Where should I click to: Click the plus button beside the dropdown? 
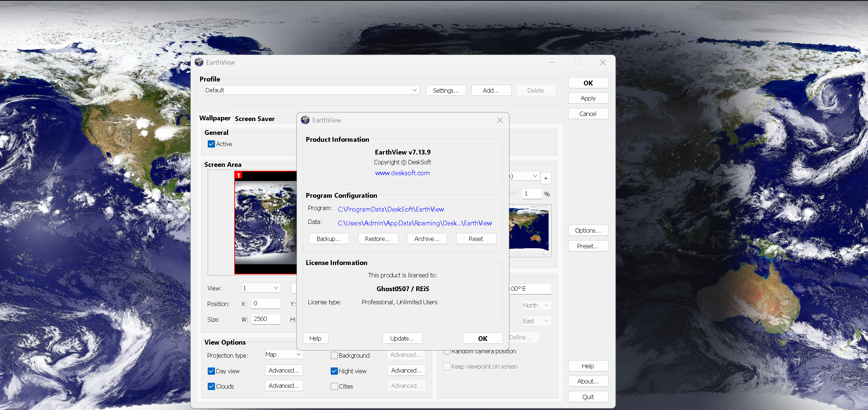(546, 178)
